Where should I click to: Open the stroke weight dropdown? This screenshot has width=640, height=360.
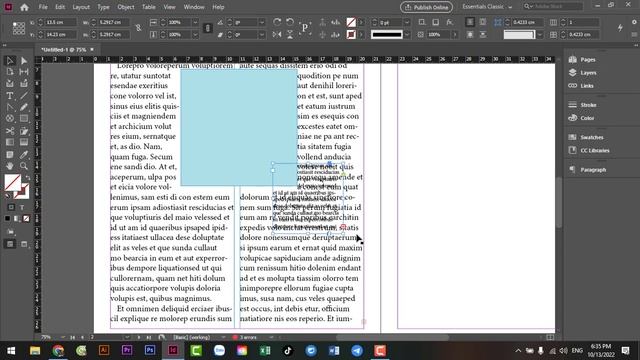point(407,22)
